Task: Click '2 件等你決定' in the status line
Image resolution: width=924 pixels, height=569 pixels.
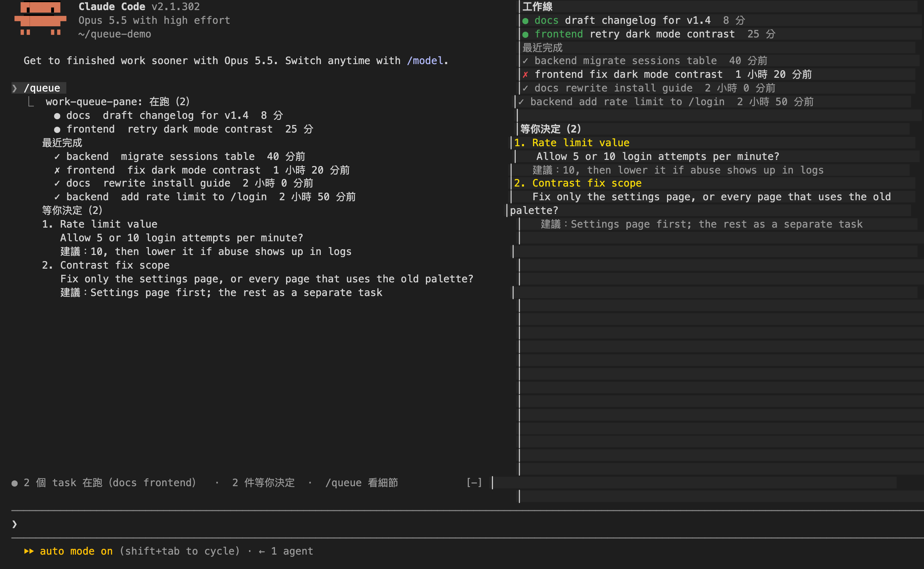Action: pos(263,483)
